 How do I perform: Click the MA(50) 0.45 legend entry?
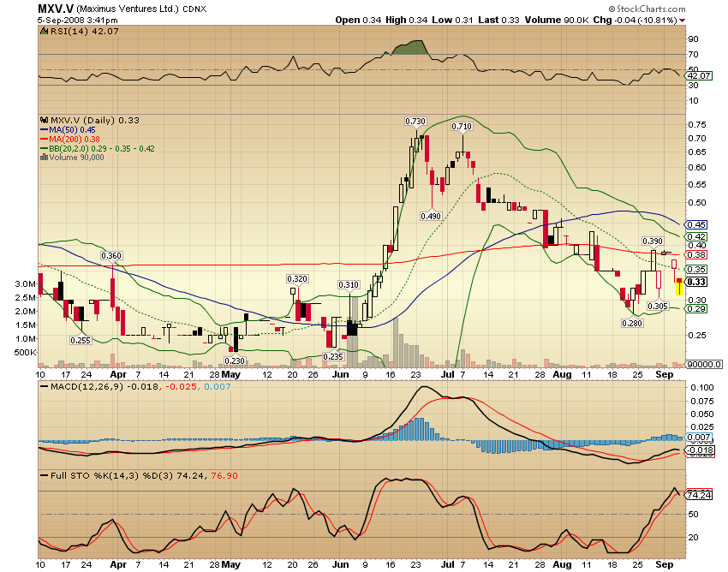[68, 130]
